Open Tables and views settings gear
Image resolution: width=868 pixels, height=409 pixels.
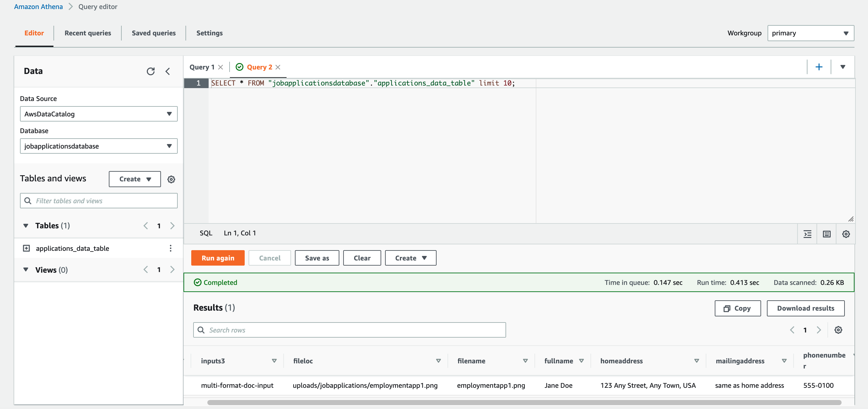pyautogui.click(x=171, y=179)
